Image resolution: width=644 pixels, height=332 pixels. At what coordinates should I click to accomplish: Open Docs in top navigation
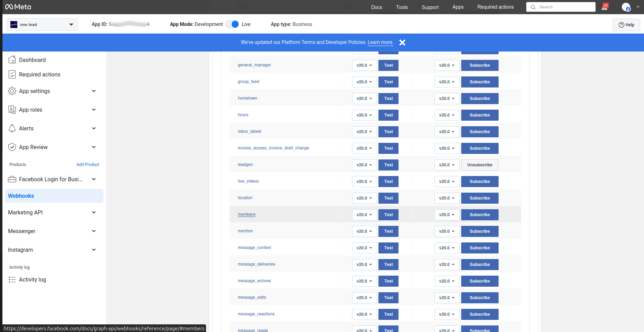click(376, 7)
